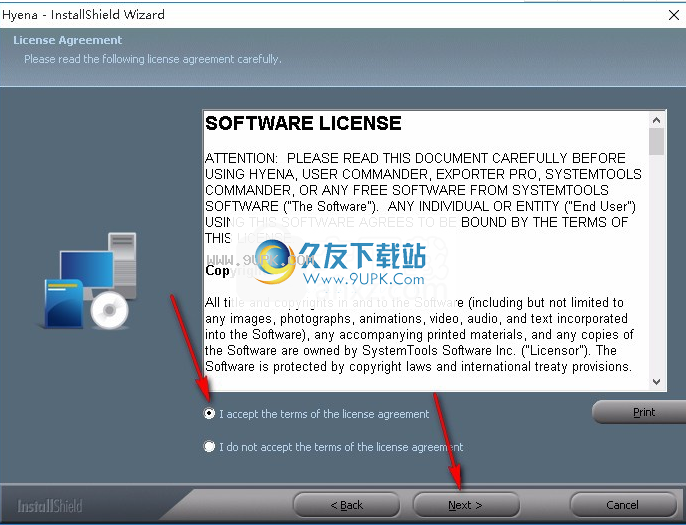Click the SOFTWARE LICENSE heading
The height and width of the screenshot is (525, 686).
tap(303, 123)
